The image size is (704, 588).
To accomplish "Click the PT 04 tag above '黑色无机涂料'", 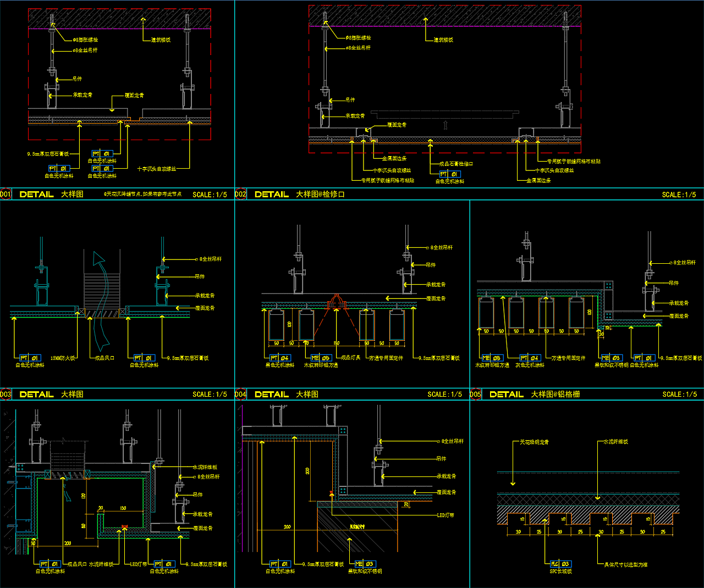I will click(x=279, y=358).
